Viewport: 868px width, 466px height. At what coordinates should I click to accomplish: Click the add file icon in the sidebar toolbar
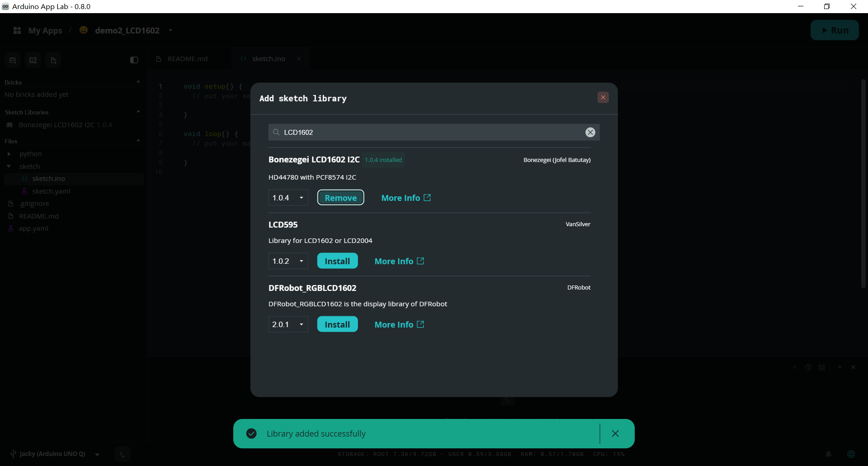click(x=53, y=60)
